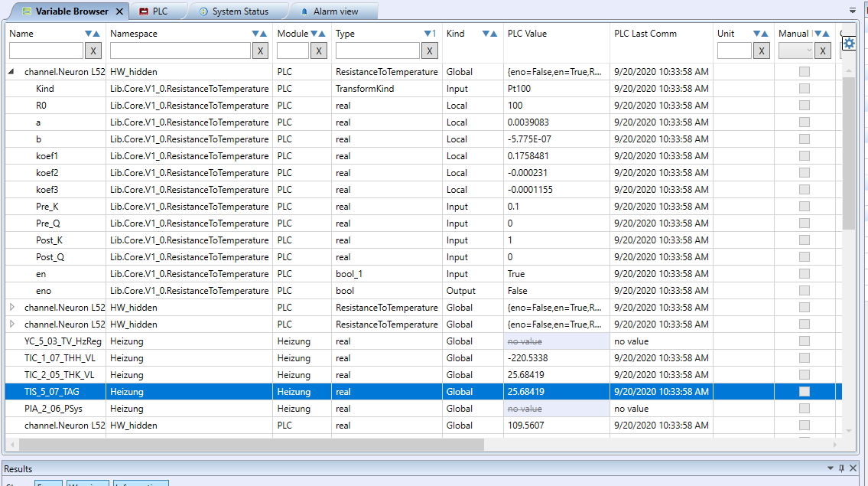The image size is (868, 486).
Task: Click the Name filter text field
Action: point(45,51)
